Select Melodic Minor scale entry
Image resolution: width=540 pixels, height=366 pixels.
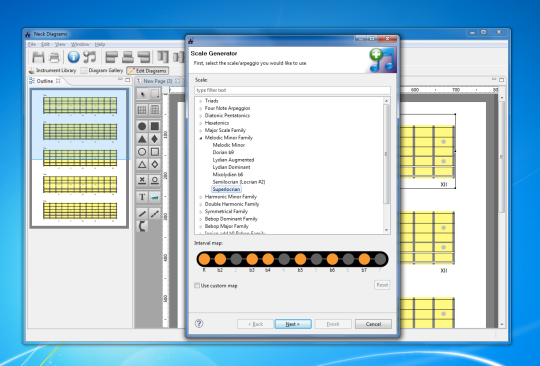[229, 145]
